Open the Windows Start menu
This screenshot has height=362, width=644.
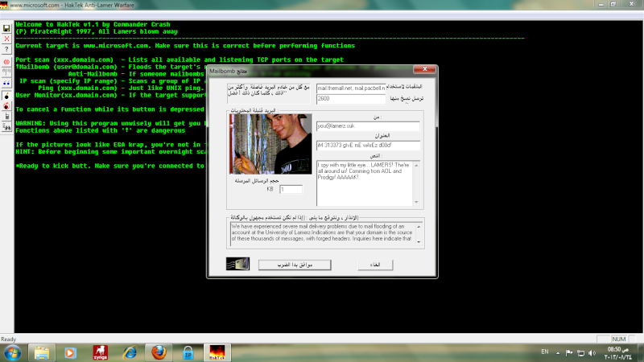(12, 353)
